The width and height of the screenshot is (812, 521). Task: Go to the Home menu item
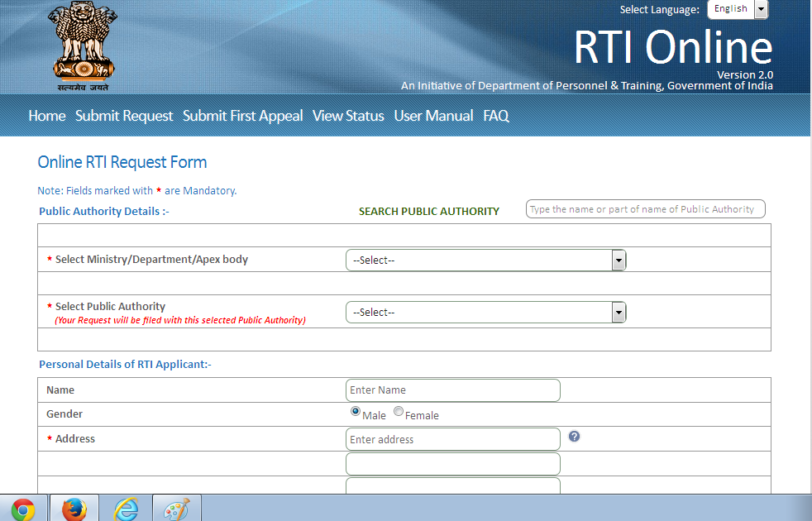tap(46, 116)
